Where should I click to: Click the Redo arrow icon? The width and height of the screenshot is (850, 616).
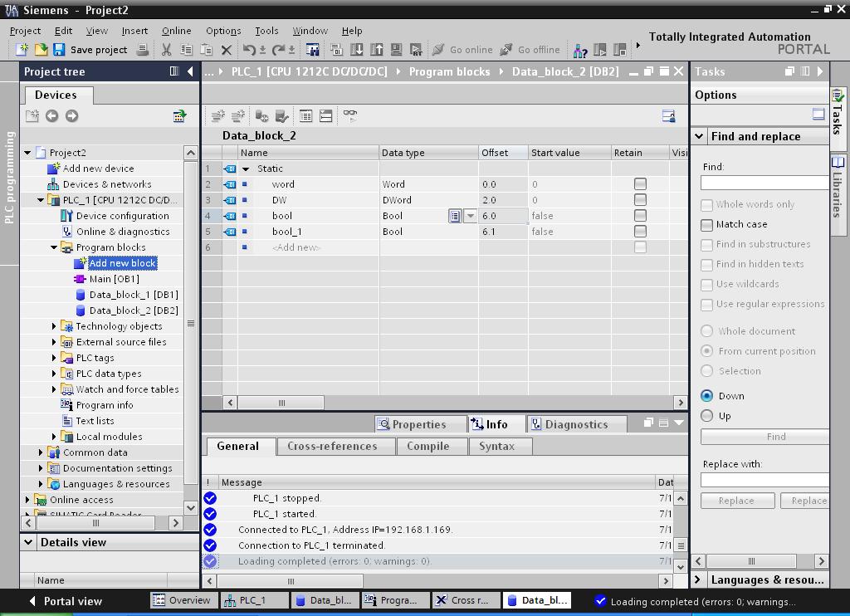[279, 50]
